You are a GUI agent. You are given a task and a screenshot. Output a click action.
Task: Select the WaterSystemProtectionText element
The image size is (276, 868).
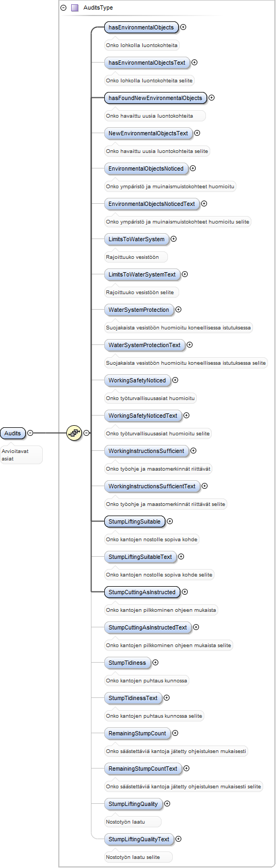click(x=144, y=345)
